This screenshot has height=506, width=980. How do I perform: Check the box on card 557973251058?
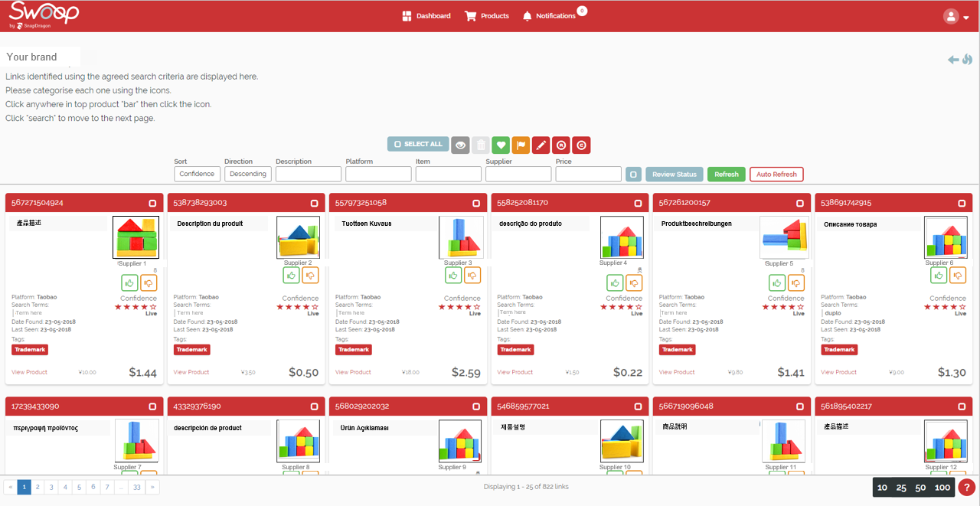pos(476,204)
